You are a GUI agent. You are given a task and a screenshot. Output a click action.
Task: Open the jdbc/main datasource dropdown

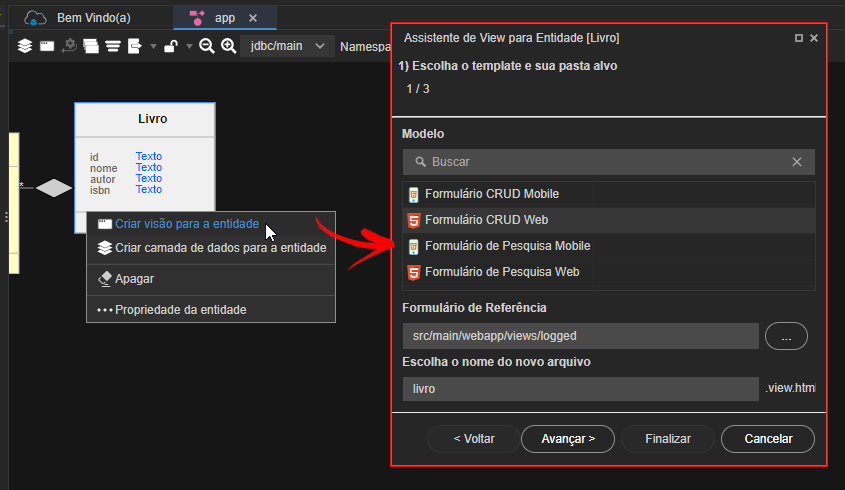(287, 46)
